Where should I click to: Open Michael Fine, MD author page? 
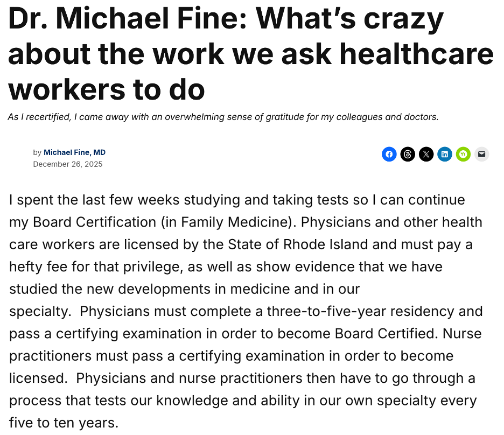tap(74, 152)
